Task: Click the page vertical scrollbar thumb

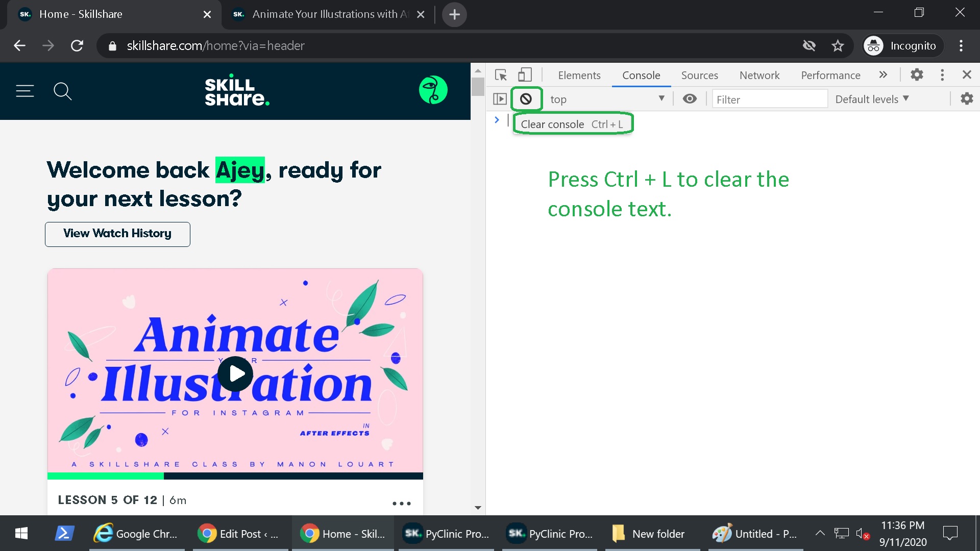Action: [x=478, y=86]
